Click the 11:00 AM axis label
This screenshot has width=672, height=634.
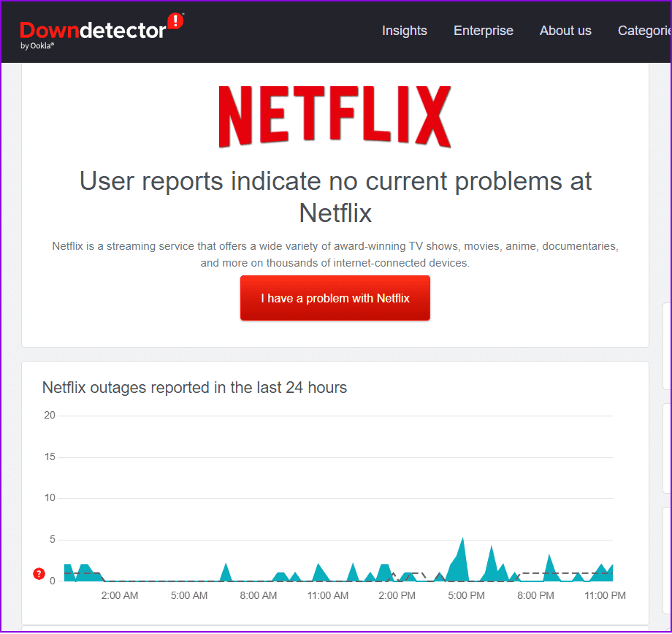(328, 595)
